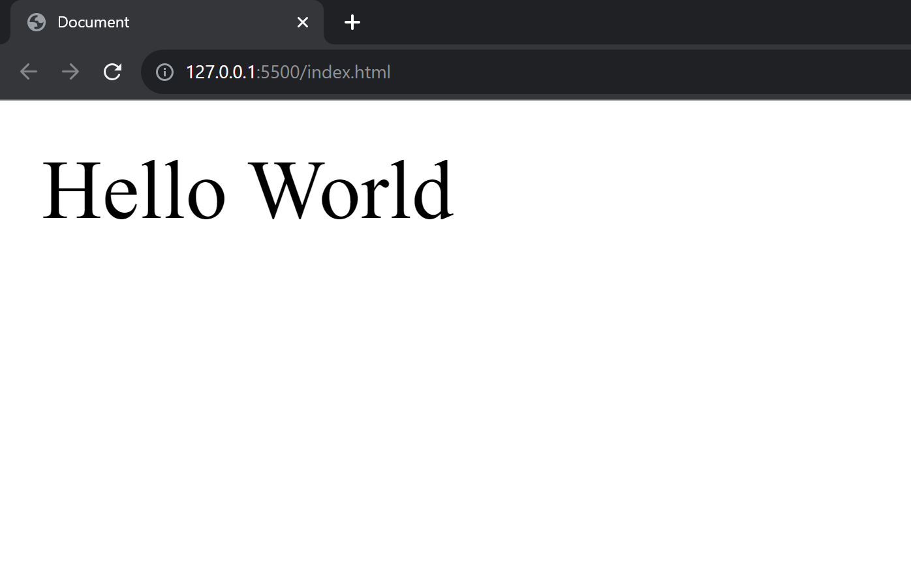Click the browser forward arrow

click(70, 72)
